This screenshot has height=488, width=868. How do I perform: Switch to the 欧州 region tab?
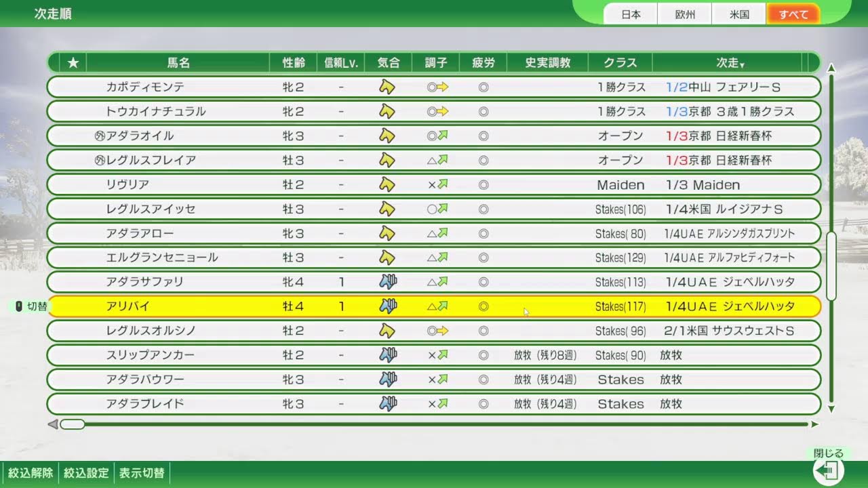click(x=685, y=14)
